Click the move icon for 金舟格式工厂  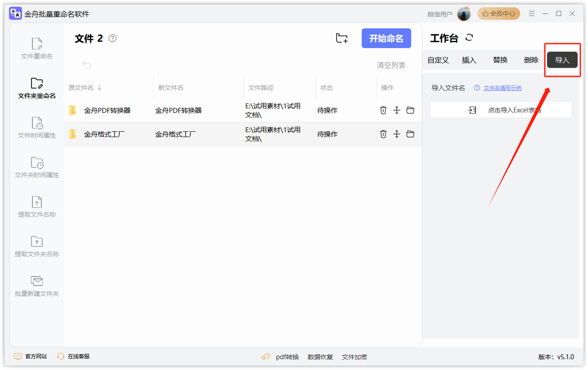tap(396, 134)
